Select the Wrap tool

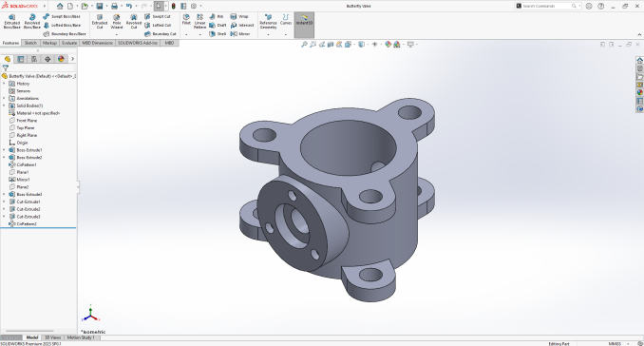[239, 16]
